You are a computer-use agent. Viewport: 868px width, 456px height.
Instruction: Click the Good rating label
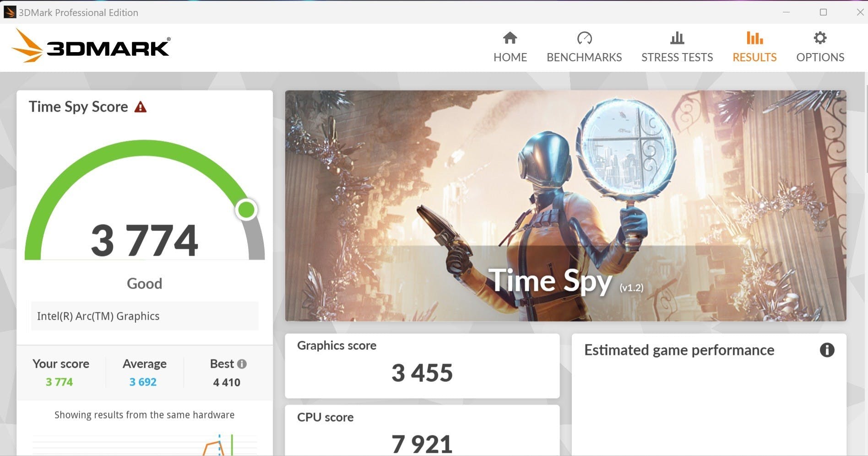(x=145, y=284)
